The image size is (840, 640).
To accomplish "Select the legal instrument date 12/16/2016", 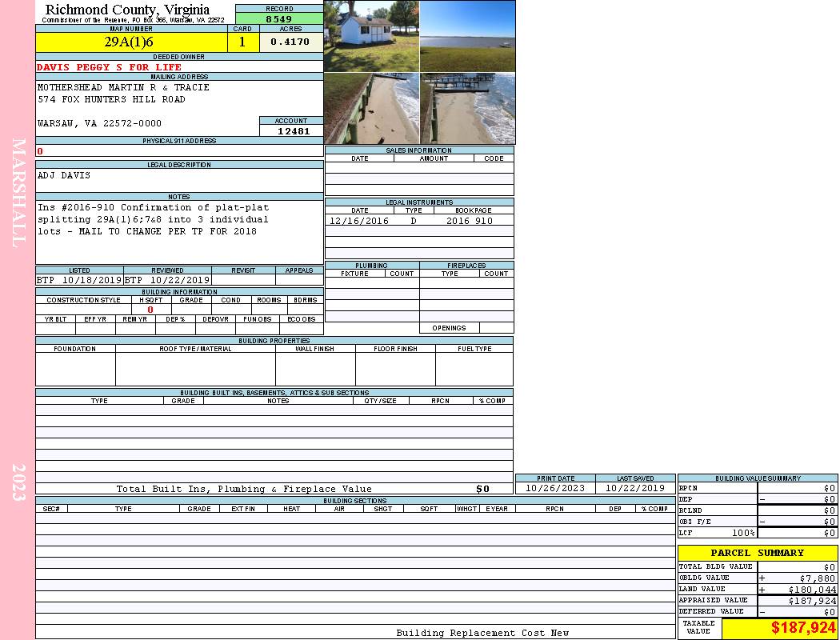I will tap(359, 221).
